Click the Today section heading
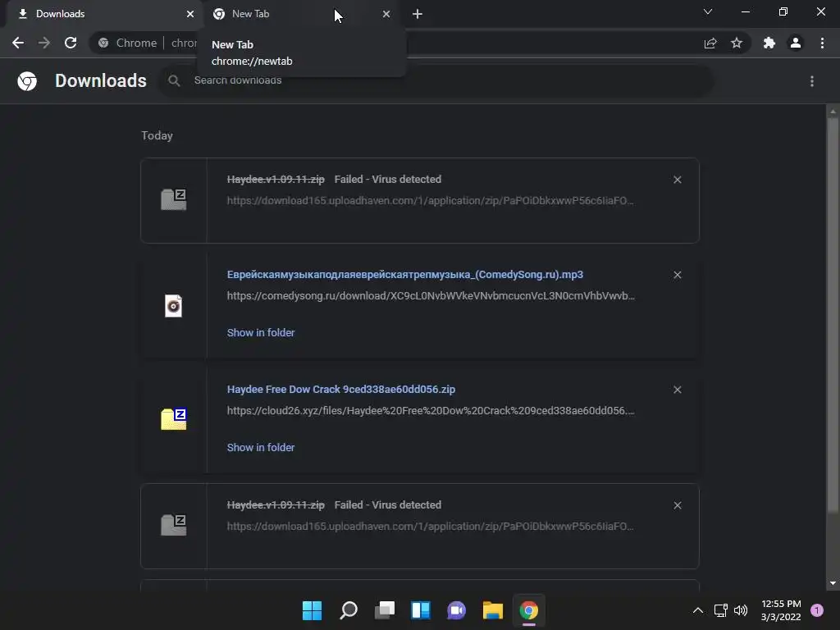Screen dimensions: 840x630 (157, 135)
